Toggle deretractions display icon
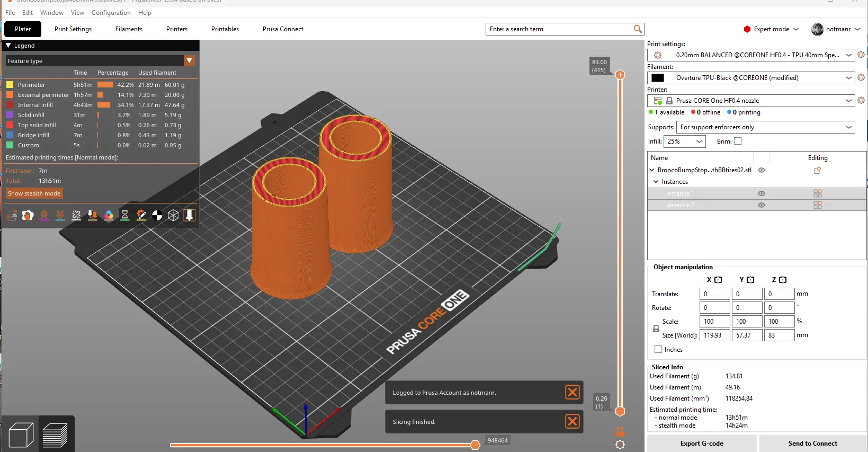 coord(60,215)
